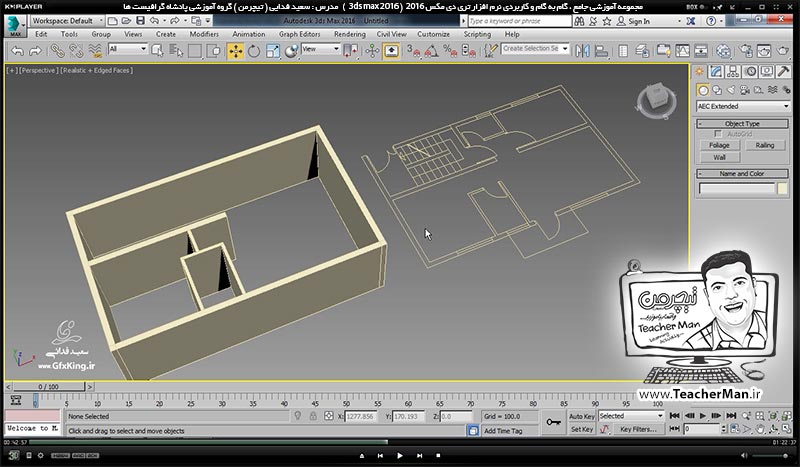Select the Lights category icon

click(x=731, y=90)
